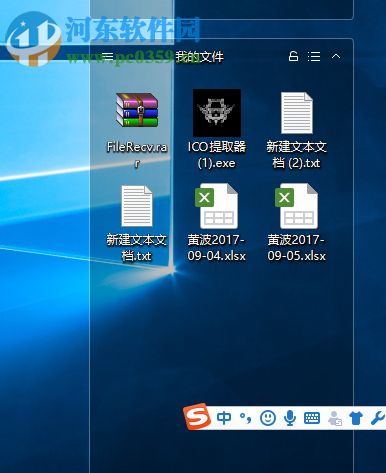Viewport: 386px width, 473px height.
Task: Activate Sogou voice input microphone
Action: coord(290,418)
